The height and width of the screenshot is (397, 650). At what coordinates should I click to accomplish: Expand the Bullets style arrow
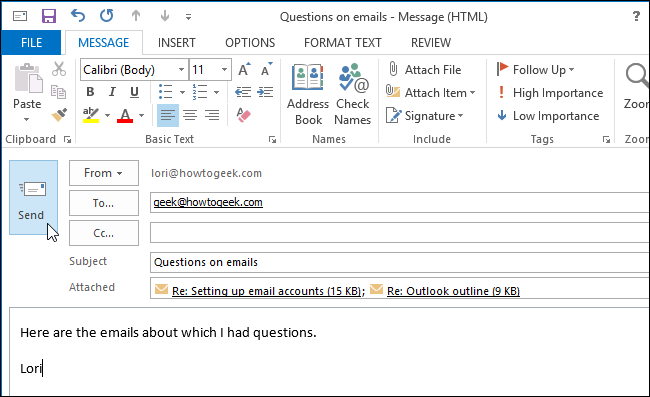tap(182, 92)
